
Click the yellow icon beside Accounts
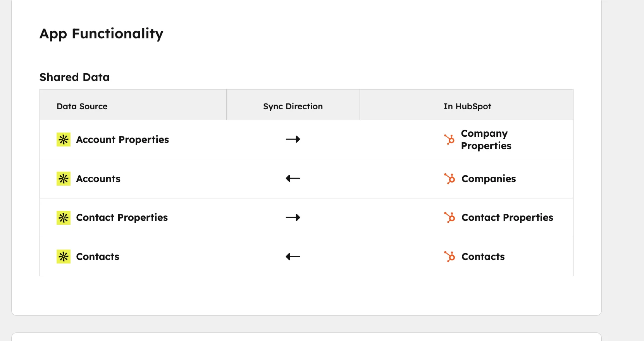pos(64,179)
